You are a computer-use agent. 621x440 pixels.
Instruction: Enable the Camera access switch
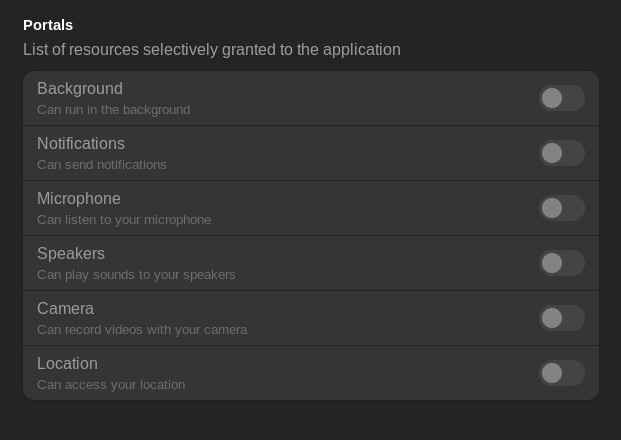tap(562, 318)
